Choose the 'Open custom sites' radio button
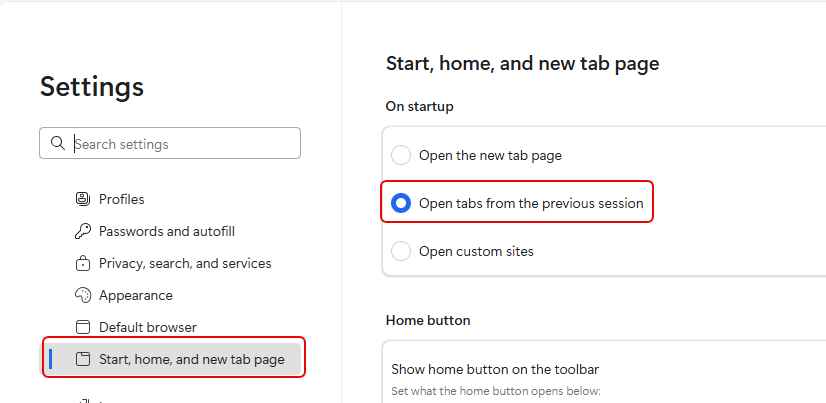Viewport: 826px width, 403px height. [x=401, y=251]
